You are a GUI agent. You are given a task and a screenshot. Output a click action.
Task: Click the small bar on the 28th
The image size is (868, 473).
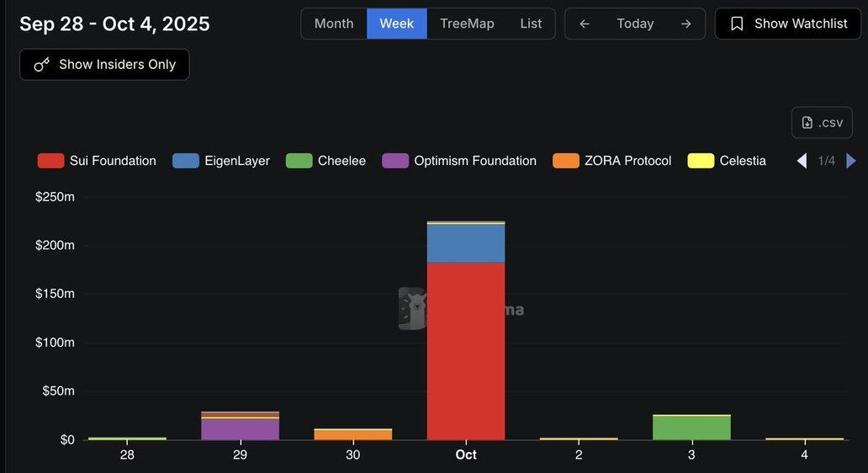127,438
